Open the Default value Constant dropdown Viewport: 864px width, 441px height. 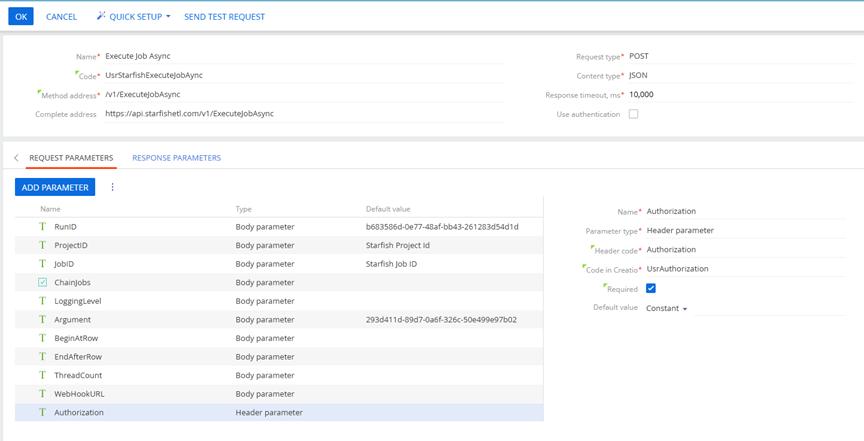(x=667, y=308)
